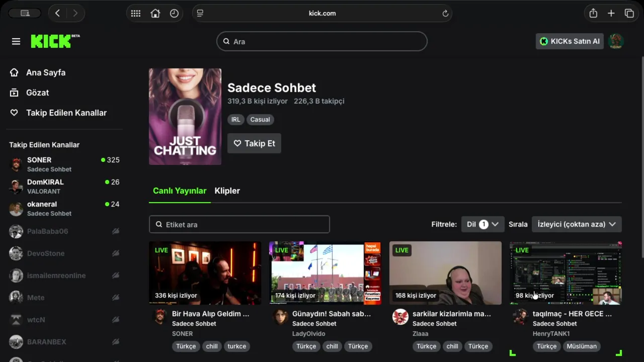Open LadyOlvido's stream thumbnail with 174 viewers
The width and height of the screenshot is (644, 362).
tap(325, 273)
